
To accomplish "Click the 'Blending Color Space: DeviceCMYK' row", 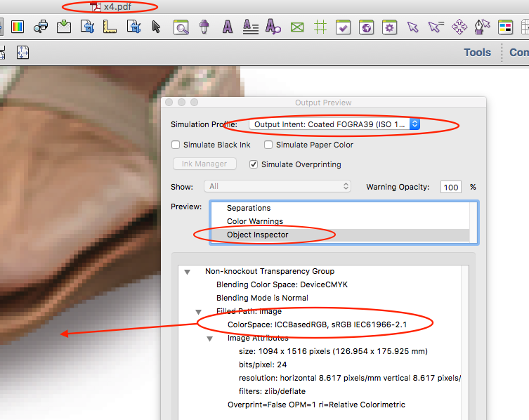I will click(282, 284).
